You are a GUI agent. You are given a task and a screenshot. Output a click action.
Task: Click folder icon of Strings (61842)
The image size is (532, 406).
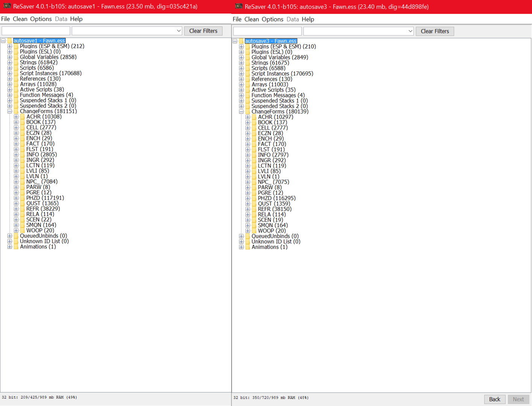(x=16, y=62)
